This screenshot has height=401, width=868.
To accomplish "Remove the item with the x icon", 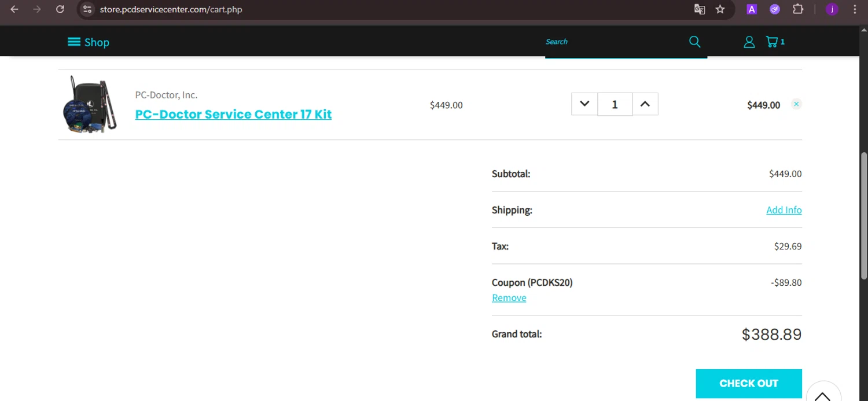I will pos(796,104).
